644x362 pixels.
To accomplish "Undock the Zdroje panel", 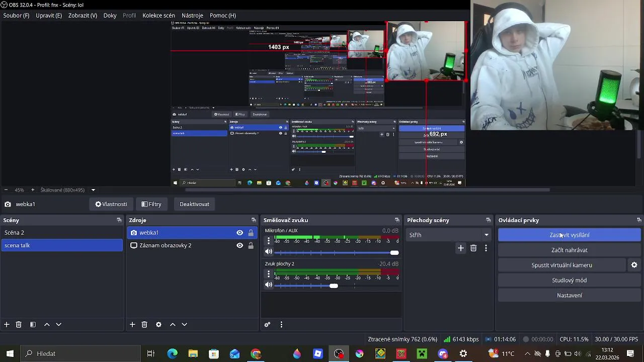I will click(254, 220).
